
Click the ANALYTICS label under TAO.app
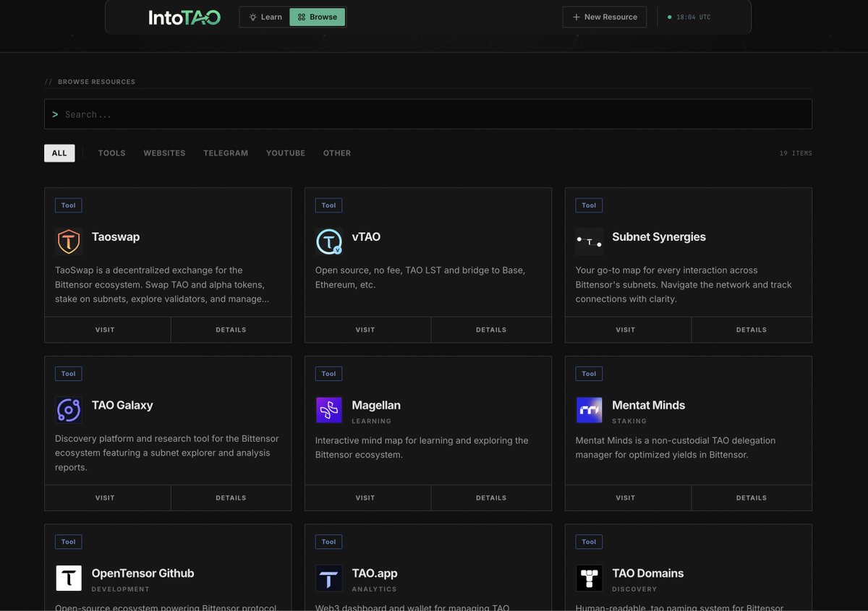click(375, 589)
